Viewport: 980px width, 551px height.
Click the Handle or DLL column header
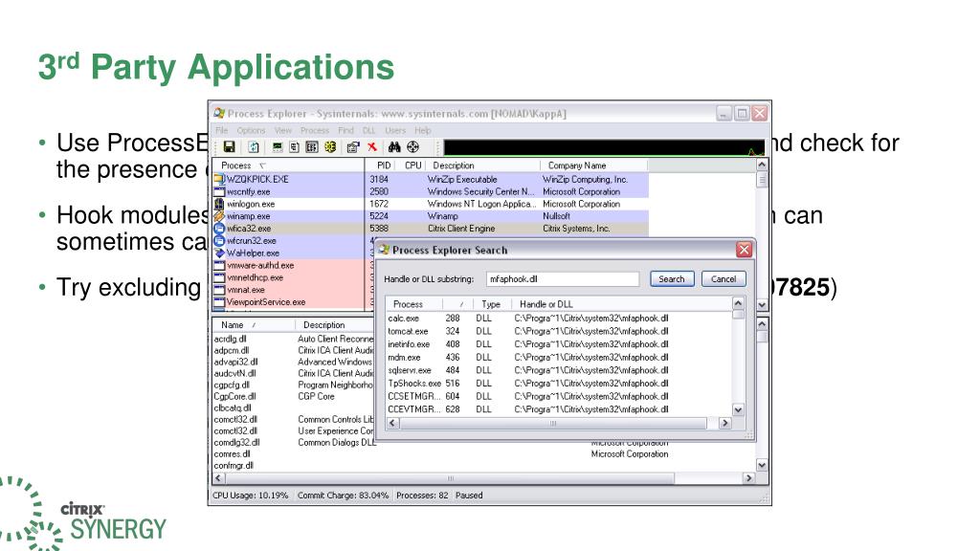pos(621,304)
